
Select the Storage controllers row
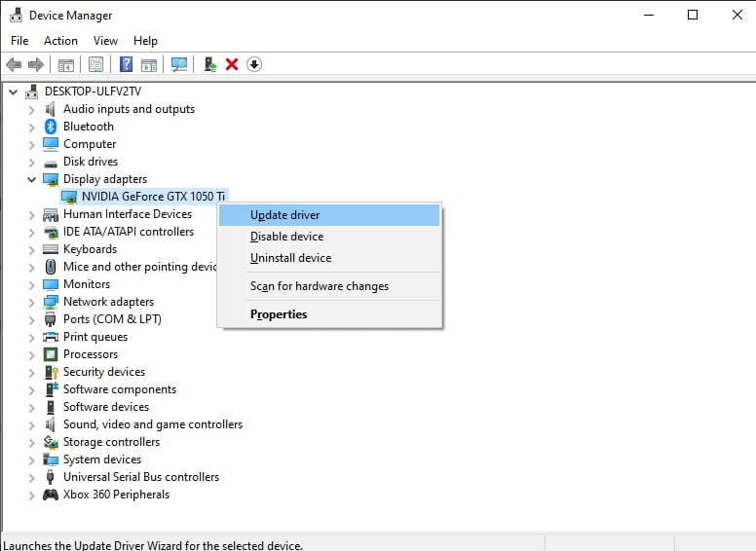point(111,442)
